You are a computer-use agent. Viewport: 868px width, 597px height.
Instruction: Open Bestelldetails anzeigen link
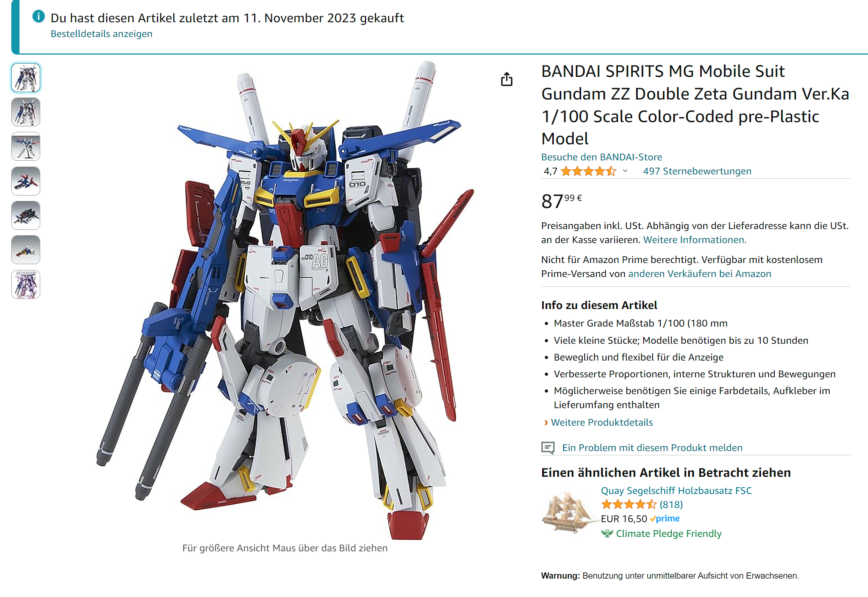click(x=101, y=34)
